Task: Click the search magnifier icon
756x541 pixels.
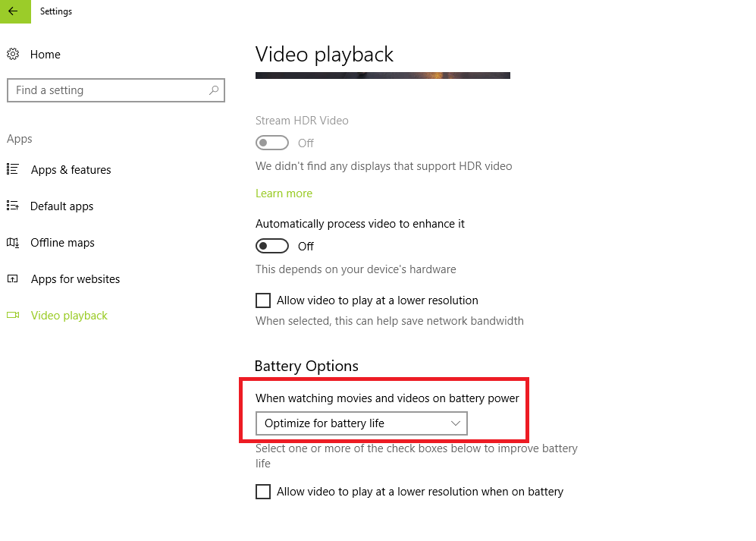Action: (x=215, y=90)
